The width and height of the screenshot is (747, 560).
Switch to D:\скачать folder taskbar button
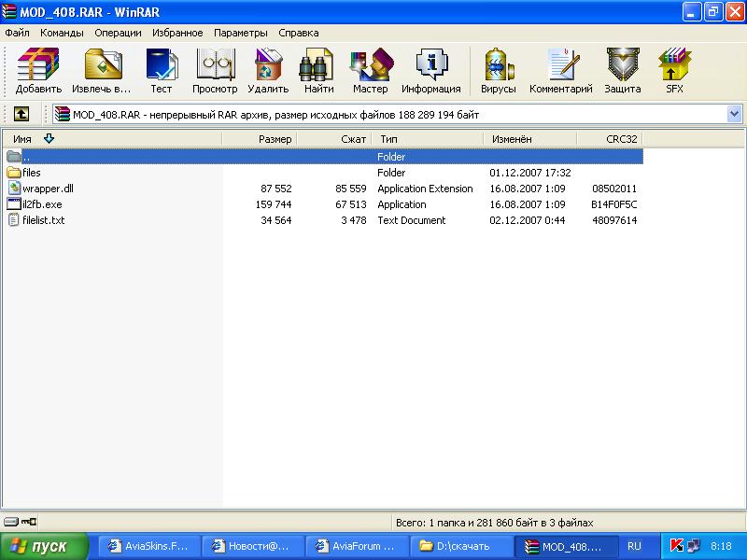460,546
